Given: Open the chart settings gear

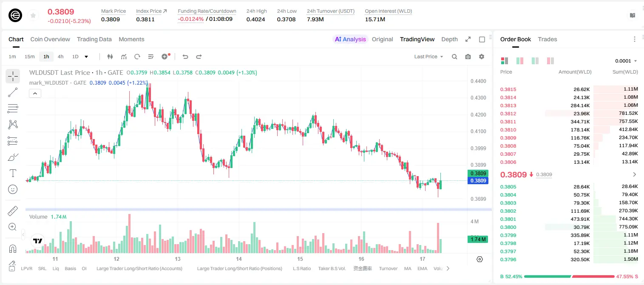Looking at the screenshot, I should (x=482, y=57).
